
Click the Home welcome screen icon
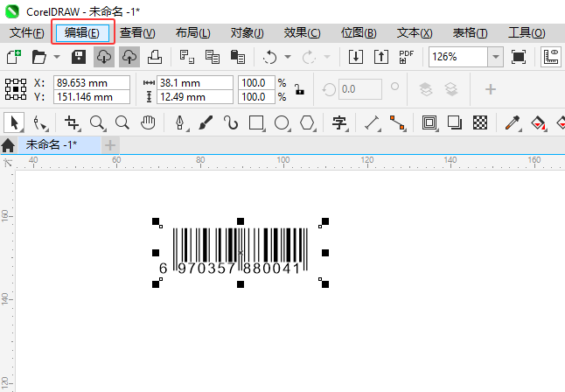(8, 145)
